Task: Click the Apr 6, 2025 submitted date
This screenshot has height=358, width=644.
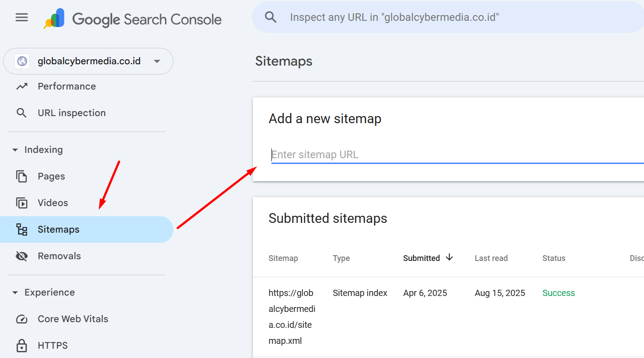Action: 425,293
